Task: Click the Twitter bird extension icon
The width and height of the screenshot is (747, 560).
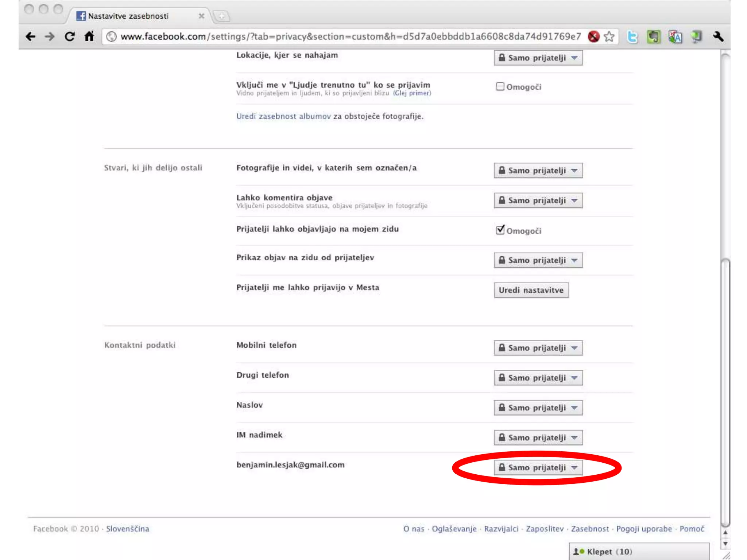Action: pos(632,37)
